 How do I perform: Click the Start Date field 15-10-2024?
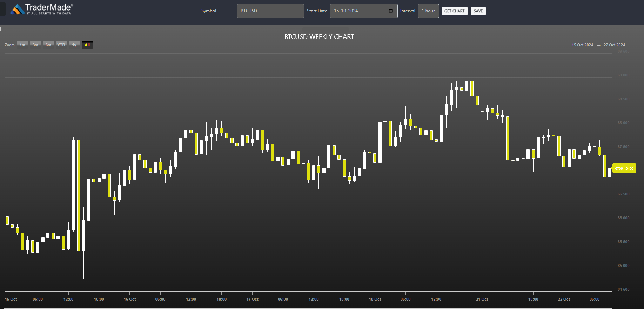[x=363, y=11]
